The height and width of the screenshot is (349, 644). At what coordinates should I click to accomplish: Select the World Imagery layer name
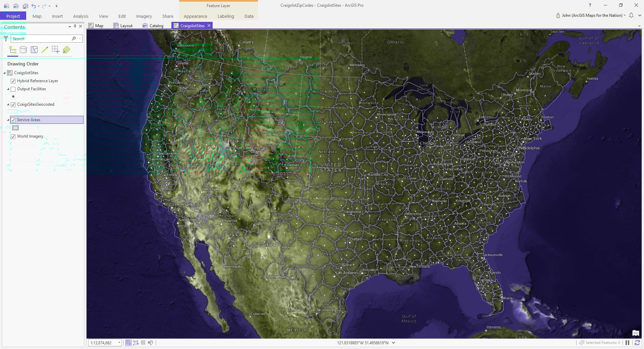point(30,137)
